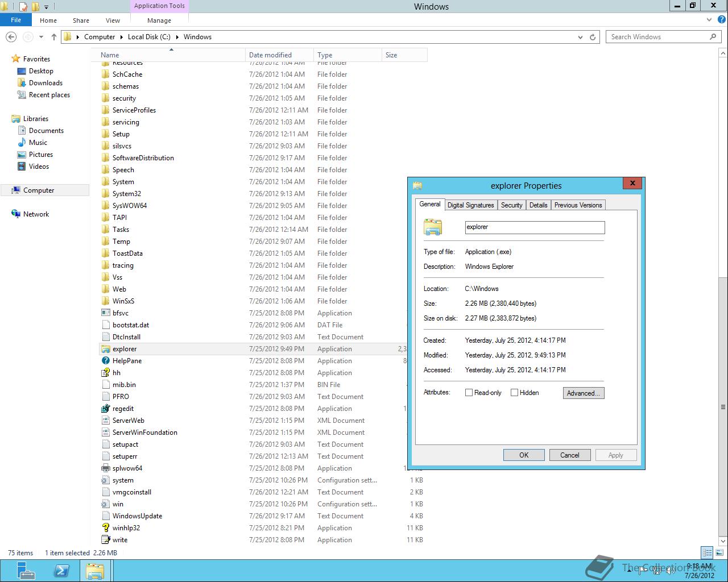This screenshot has width=728, height=582.
Task: Sort by the Date modified column
Action: click(x=279, y=55)
